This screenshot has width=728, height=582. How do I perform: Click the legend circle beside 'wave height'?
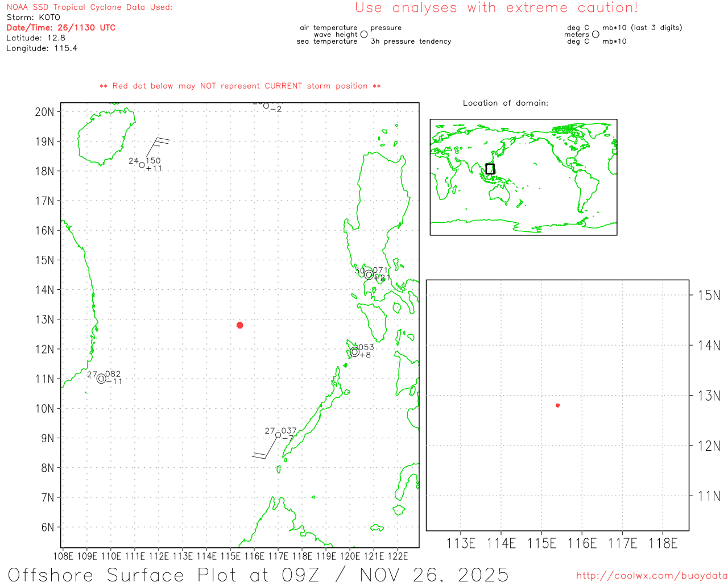pos(364,35)
